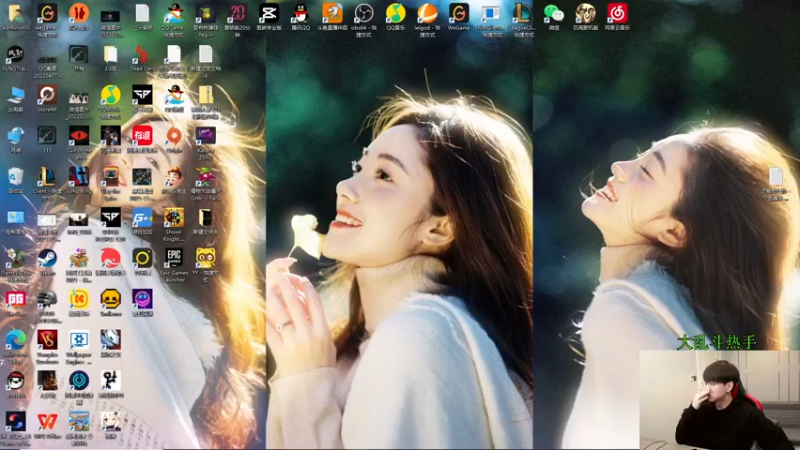Launch Epic Games Launcher
The height and width of the screenshot is (450, 800).
173,259
